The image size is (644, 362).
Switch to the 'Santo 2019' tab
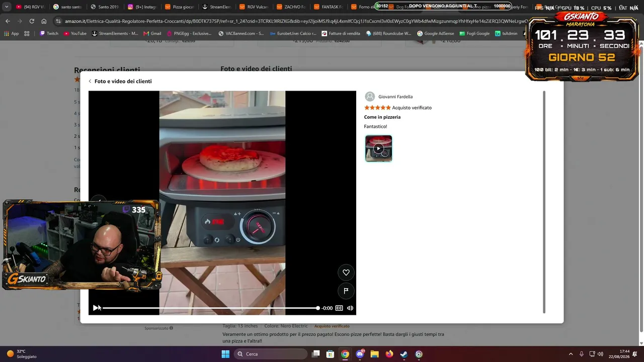(105, 7)
